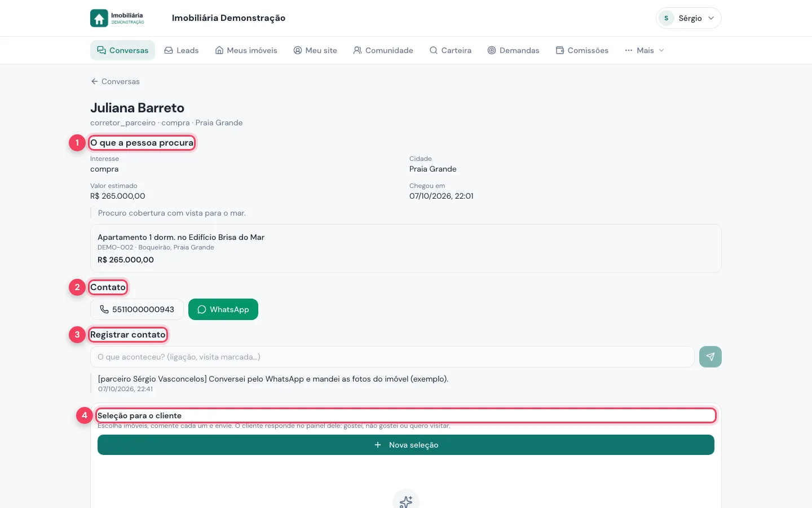
Task: Switch to Meus imóveis tab
Action: (x=246, y=50)
